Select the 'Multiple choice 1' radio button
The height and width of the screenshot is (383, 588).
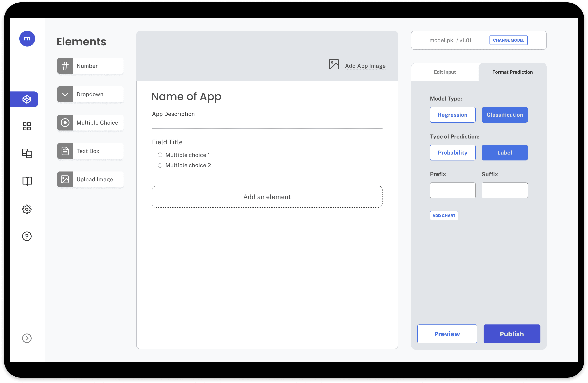pyautogui.click(x=160, y=155)
